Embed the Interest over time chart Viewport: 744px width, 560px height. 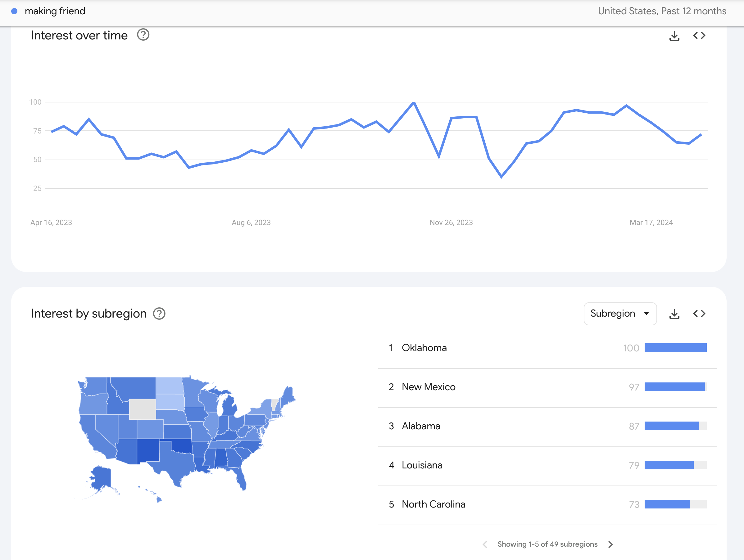point(699,36)
